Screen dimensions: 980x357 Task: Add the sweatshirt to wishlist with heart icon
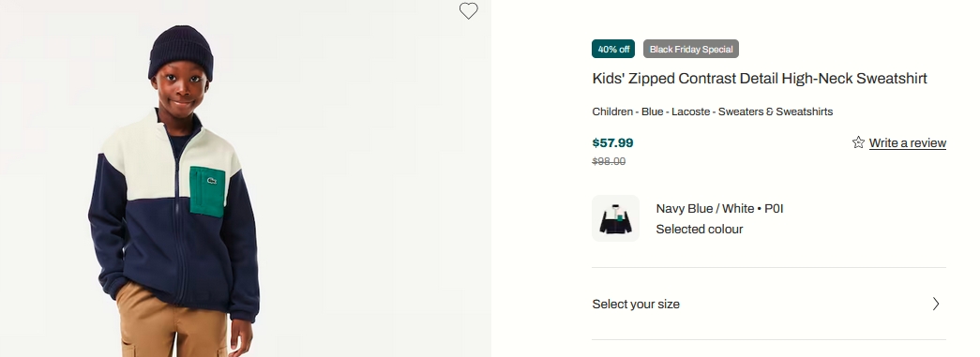coord(468,10)
